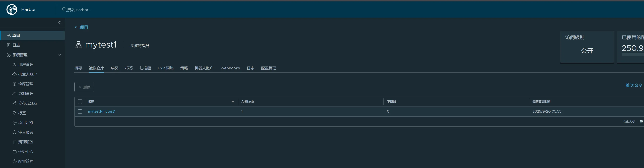Open the 扫描器 tab
Viewport: 644px width, 168px height.
pyautogui.click(x=145, y=68)
